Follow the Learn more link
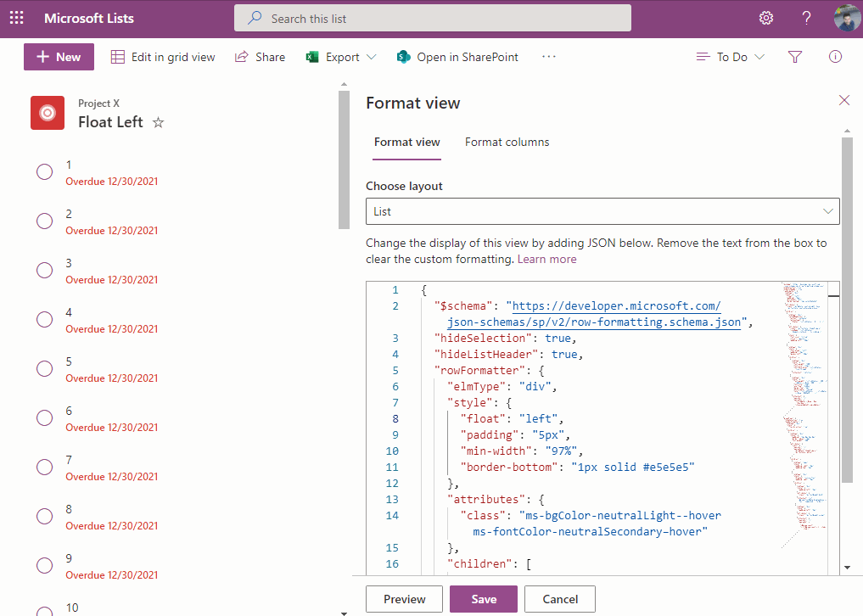Image resolution: width=863 pixels, height=616 pixels. click(x=546, y=259)
